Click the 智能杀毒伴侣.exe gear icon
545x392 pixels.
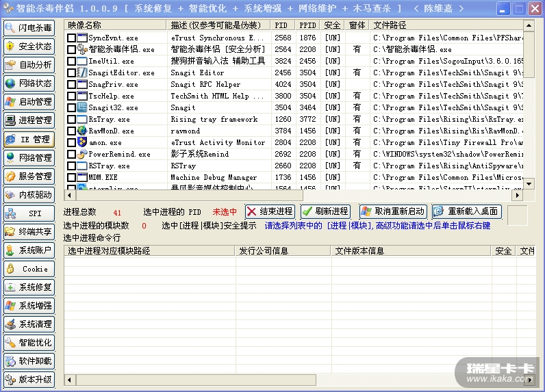point(82,49)
